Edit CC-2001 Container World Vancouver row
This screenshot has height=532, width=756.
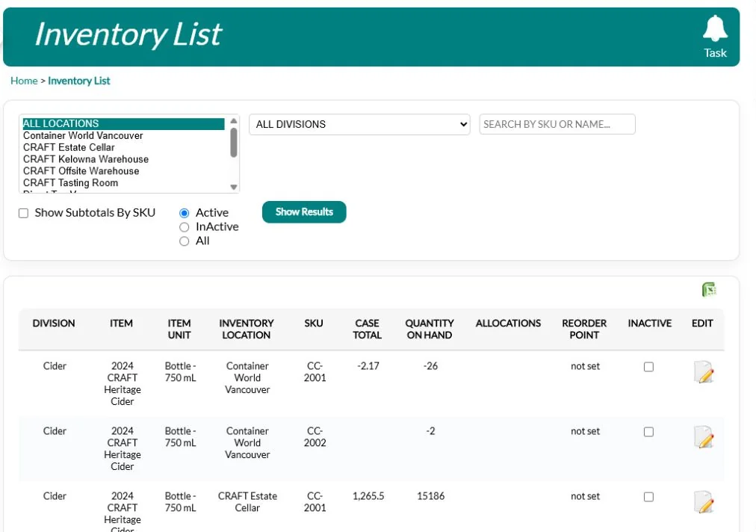(x=704, y=372)
